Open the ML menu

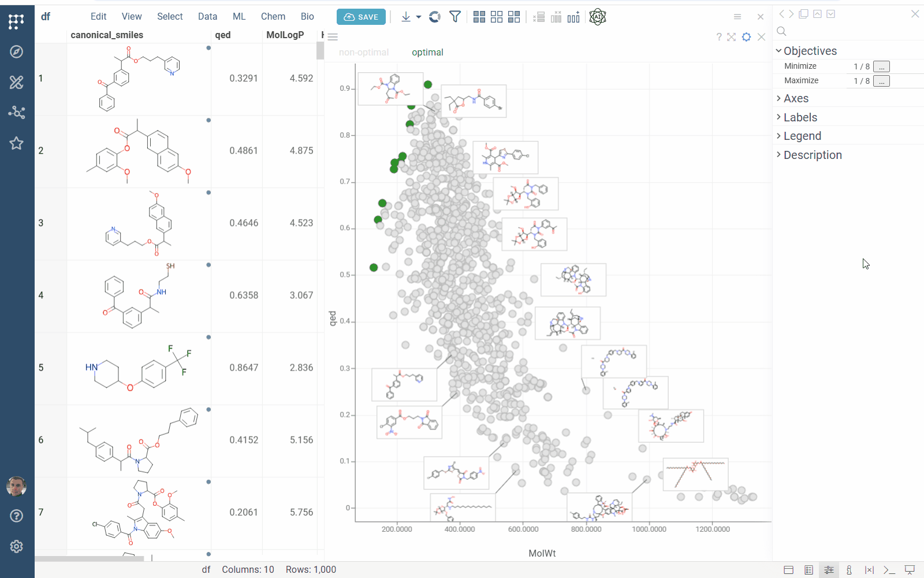tap(239, 17)
